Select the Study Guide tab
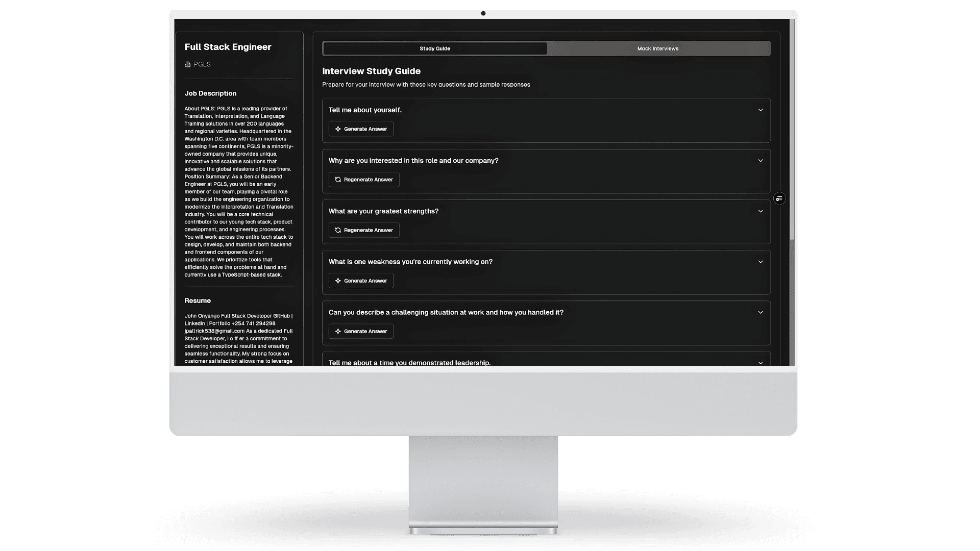This screenshot has height=551, width=980. coord(435,48)
